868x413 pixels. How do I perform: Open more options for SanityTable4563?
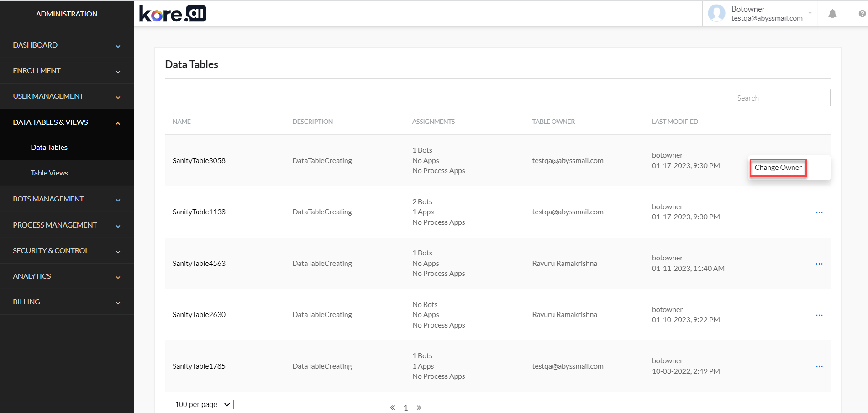819,264
